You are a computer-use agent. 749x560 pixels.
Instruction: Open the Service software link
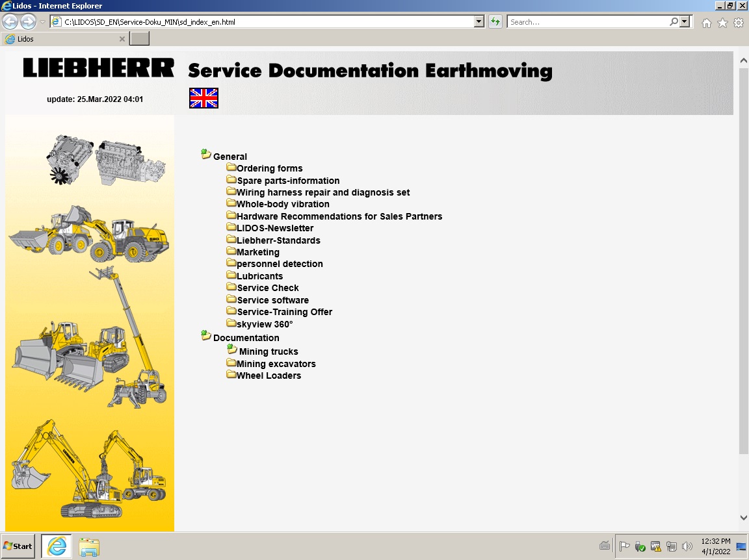[273, 300]
